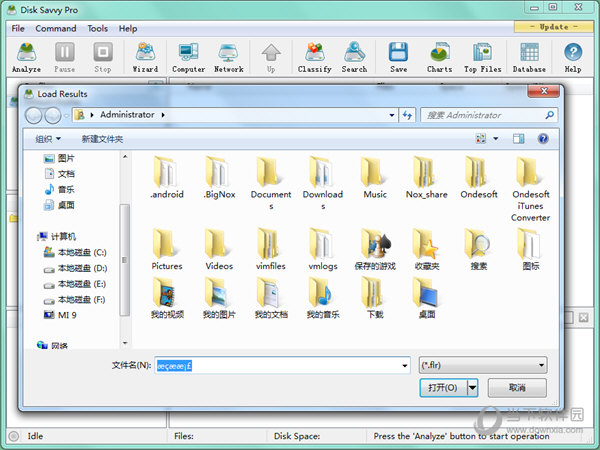The height and width of the screenshot is (450, 600).
Task: Open the Search tool
Action: click(x=354, y=57)
